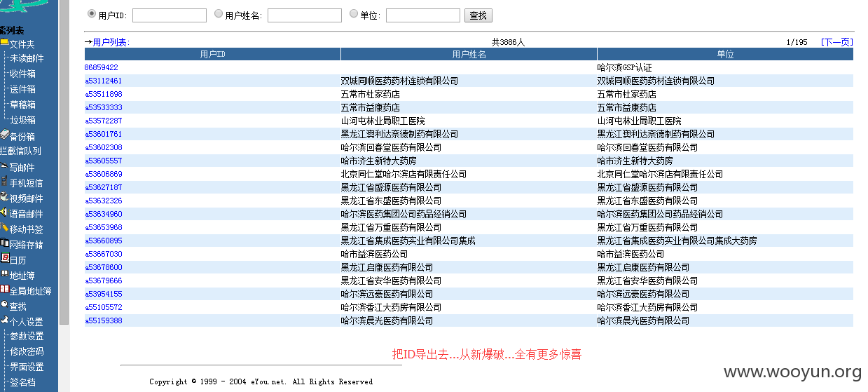The width and height of the screenshot is (868, 392).
Task: Focus the 用户ID search input field
Action: click(170, 15)
